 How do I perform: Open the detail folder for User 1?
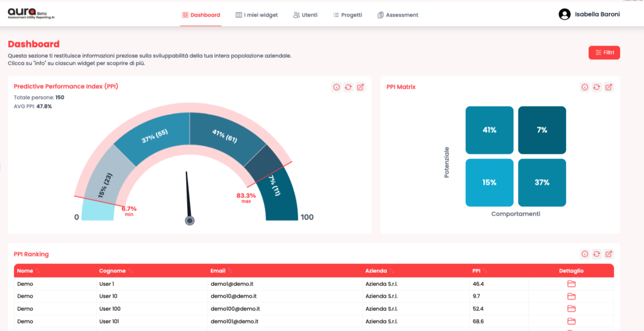tap(571, 284)
